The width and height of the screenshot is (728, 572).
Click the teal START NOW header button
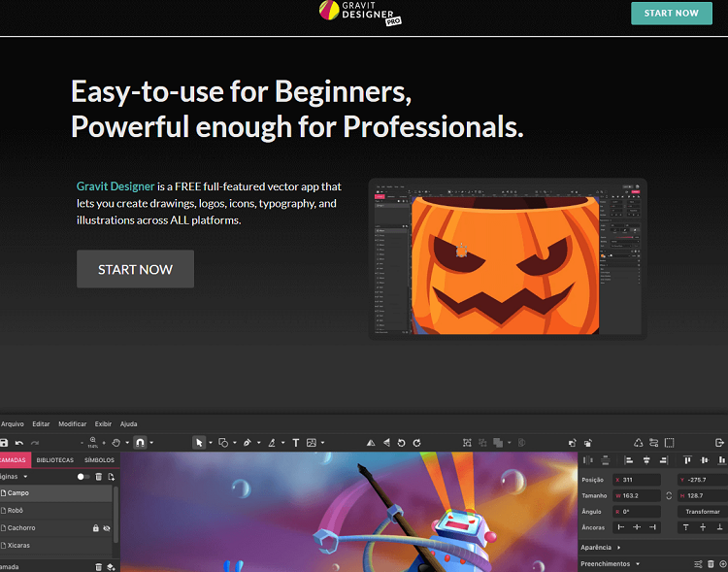point(671,13)
